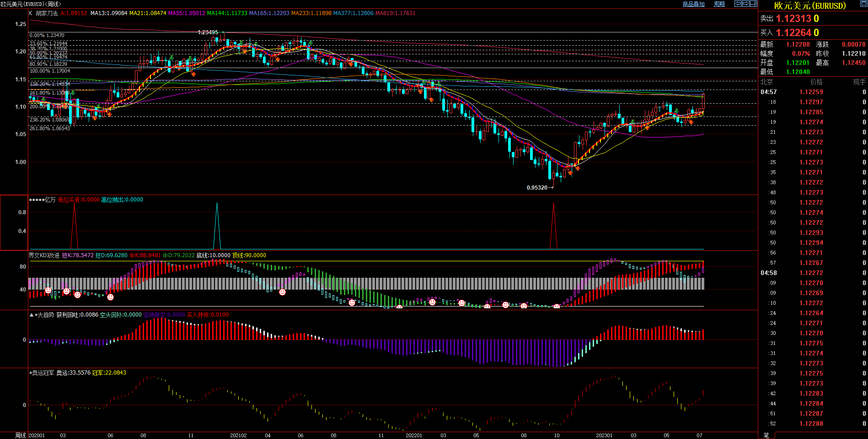Click the 1.23495 high price label
The image size is (868, 439).
coord(208,32)
